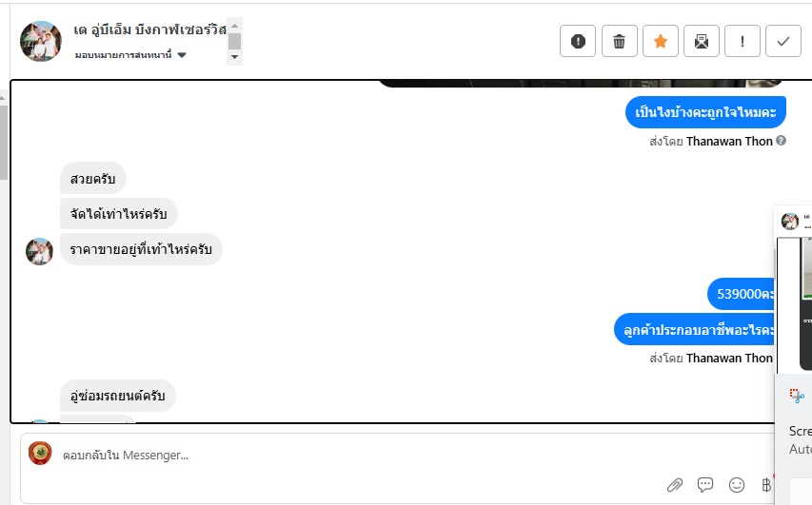Open the customer name in the header
This screenshot has width=812, height=505.
(149, 29)
